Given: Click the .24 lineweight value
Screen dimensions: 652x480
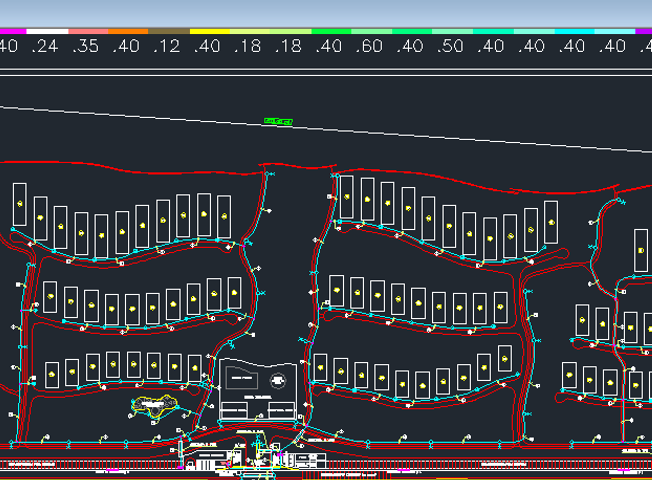Looking at the screenshot, I should coord(45,46).
